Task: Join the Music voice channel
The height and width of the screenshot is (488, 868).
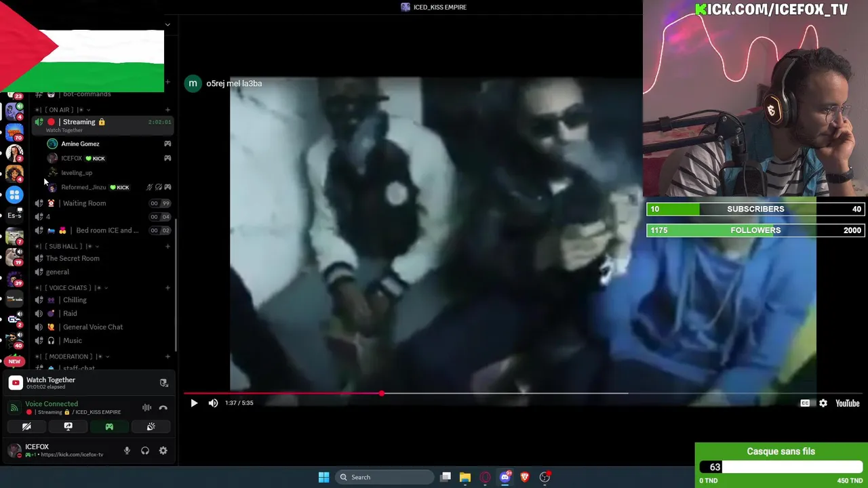Action: point(102,340)
